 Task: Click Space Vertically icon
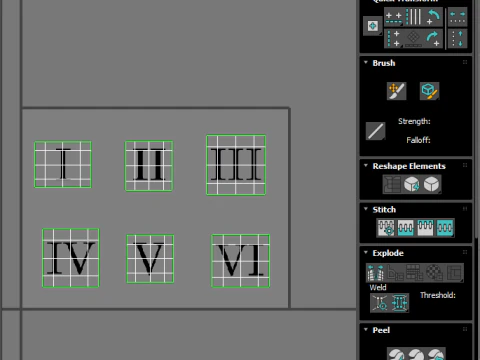point(457,39)
